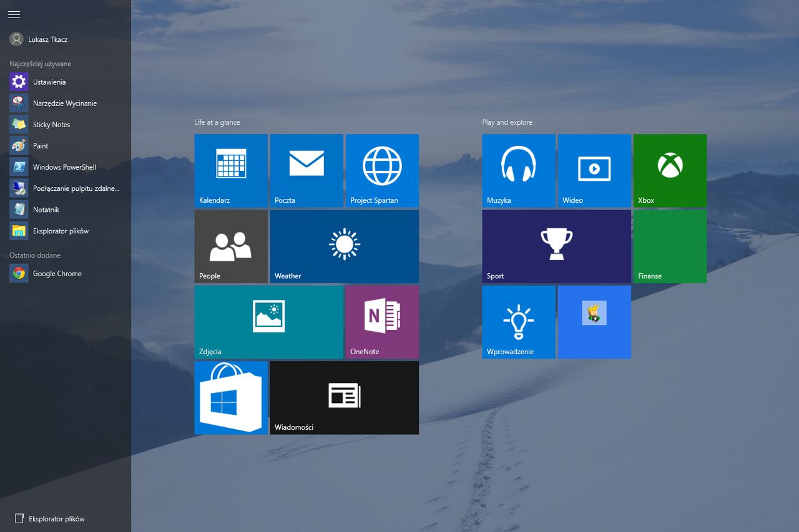Select the Sticky Notes text label
Image resolution: width=799 pixels, height=532 pixels.
(51, 125)
